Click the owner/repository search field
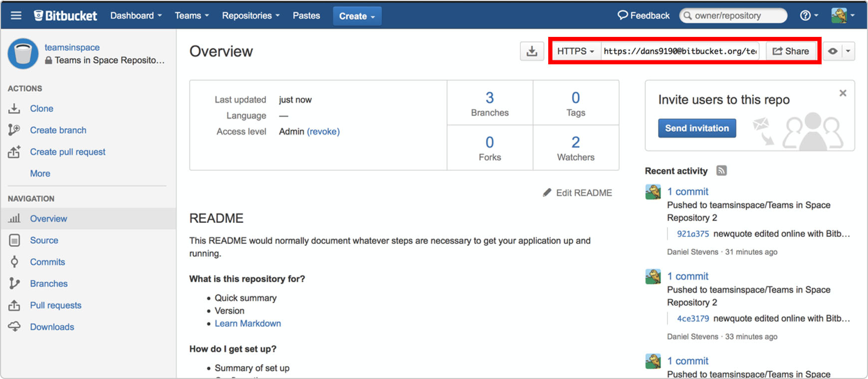The width and height of the screenshot is (868, 379). (733, 15)
